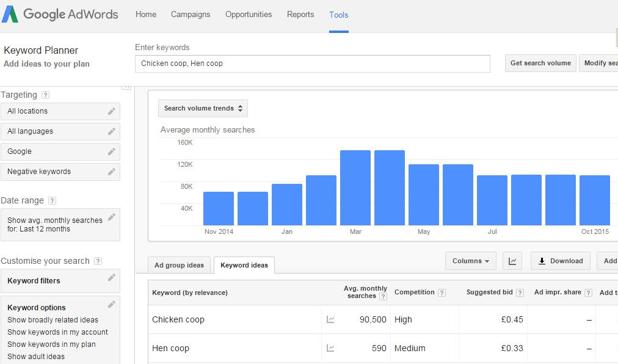Edit Keyword options pencil icon
The width and height of the screenshot is (618, 364).
tap(112, 304)
